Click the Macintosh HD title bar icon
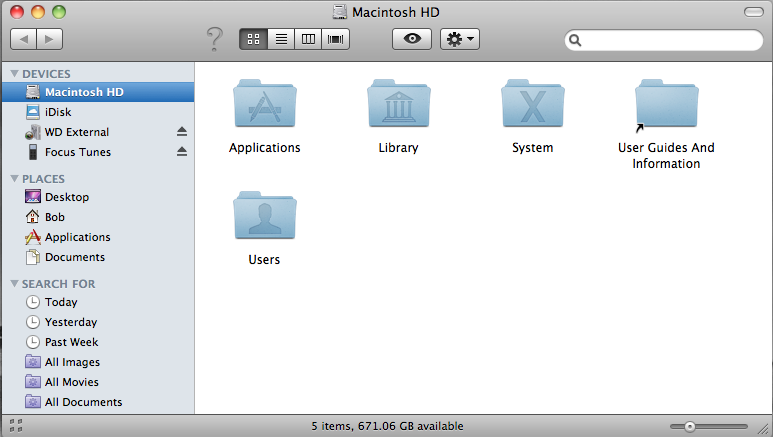773x437 pixels. [x=340, y=12]
